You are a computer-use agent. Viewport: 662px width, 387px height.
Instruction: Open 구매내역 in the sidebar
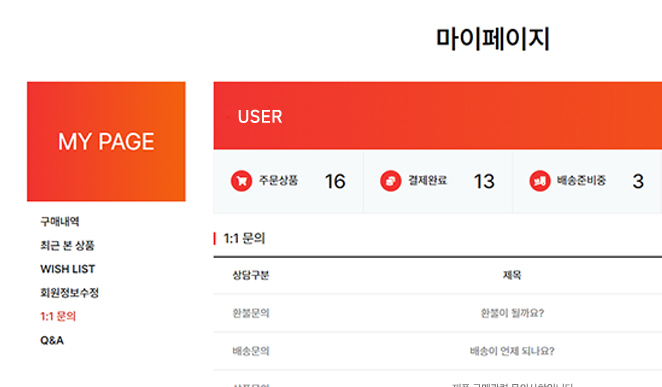(60, 222)
